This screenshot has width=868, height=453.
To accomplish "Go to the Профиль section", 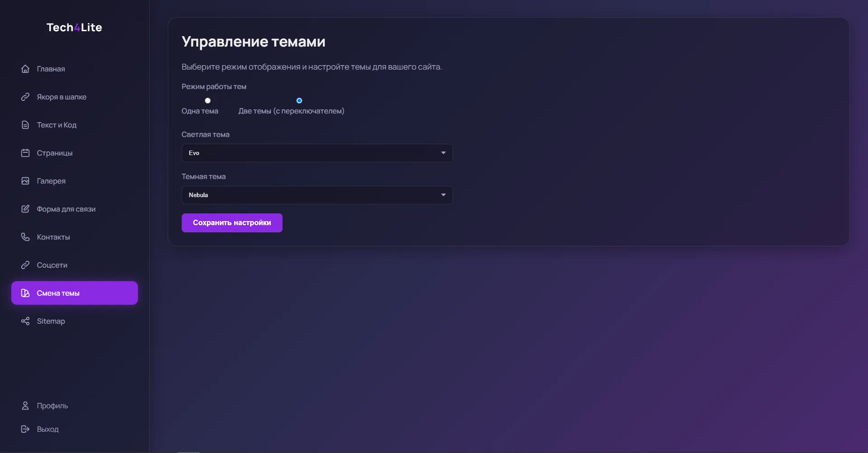I will 52,406.
